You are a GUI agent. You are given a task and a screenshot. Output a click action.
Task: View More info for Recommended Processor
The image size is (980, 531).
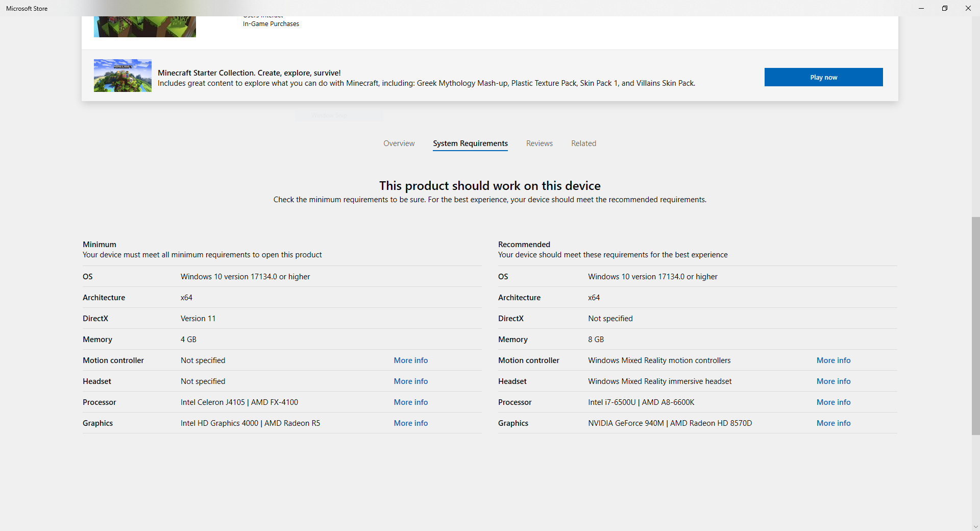(x=833, y=402)
